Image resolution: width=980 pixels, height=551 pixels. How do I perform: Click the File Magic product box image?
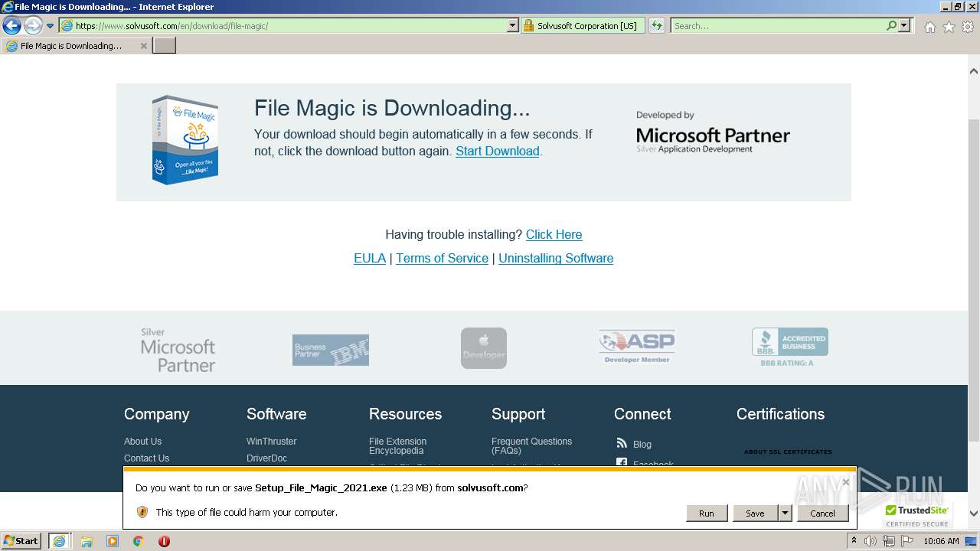pyautogui.click(x=185, y=139)
